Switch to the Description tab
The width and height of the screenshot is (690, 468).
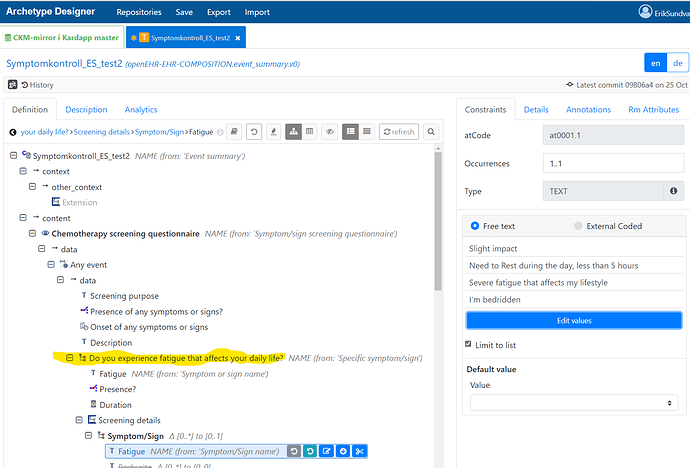86,110
